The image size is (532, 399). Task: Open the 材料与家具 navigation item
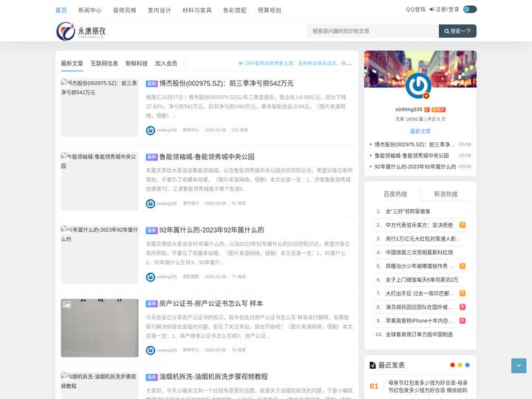(197, 10)
